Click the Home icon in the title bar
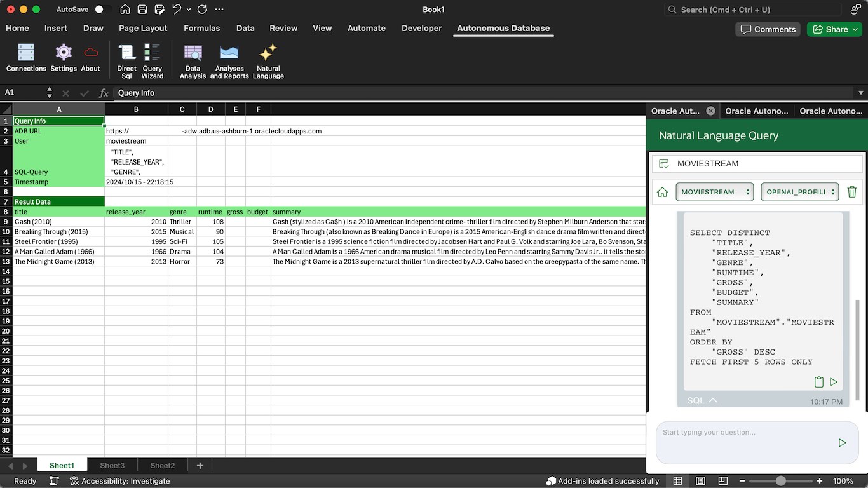This screenshot has height=488, width=868. point(125,10)
